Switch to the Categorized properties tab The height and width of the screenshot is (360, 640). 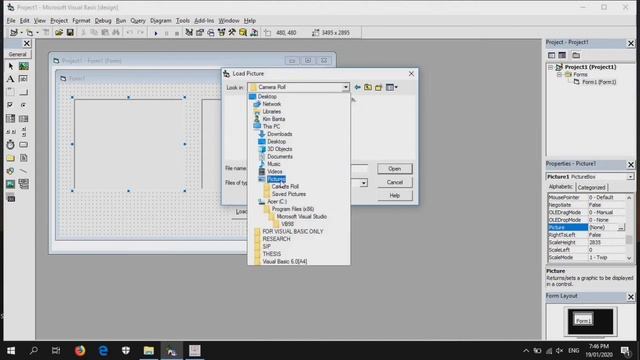tap(591, 187)
